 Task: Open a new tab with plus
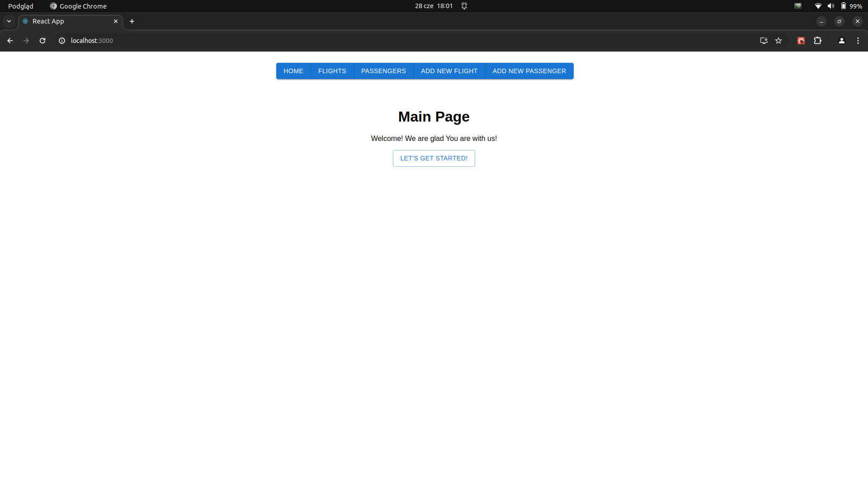[x=132, y=21]
